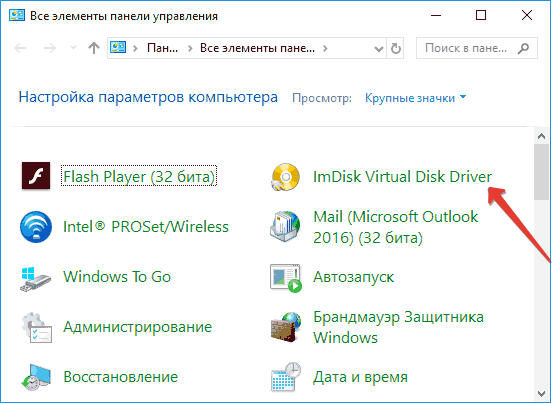Open Автозапуск link

pos(353,277)
